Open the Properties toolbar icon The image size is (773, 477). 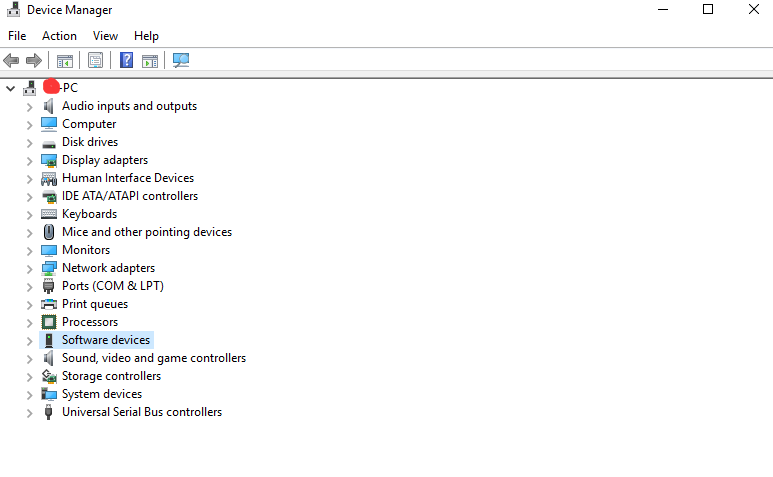96,61
